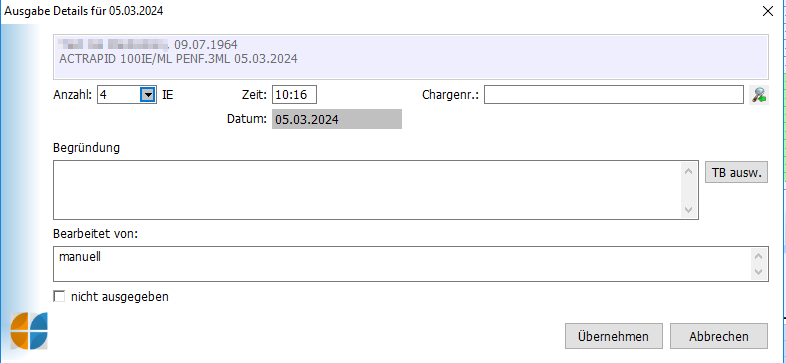Click Begründung scrollbar up arrow
The width and height of the screenshot is (786, 363).
tap(689, 172)
